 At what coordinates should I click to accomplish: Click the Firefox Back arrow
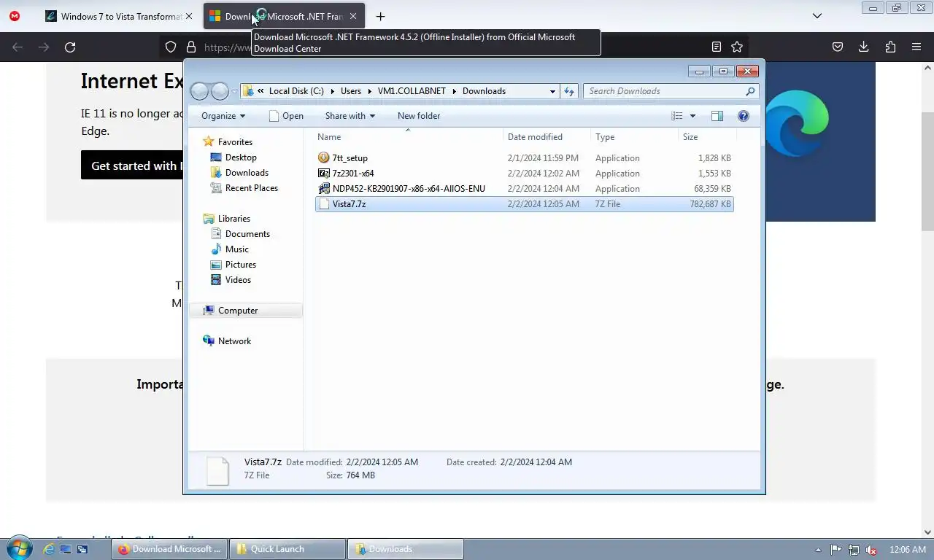tap(18, 47)
